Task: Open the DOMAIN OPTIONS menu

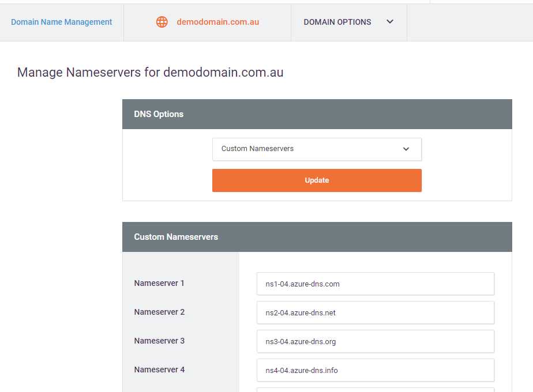Action: point(337,22)
